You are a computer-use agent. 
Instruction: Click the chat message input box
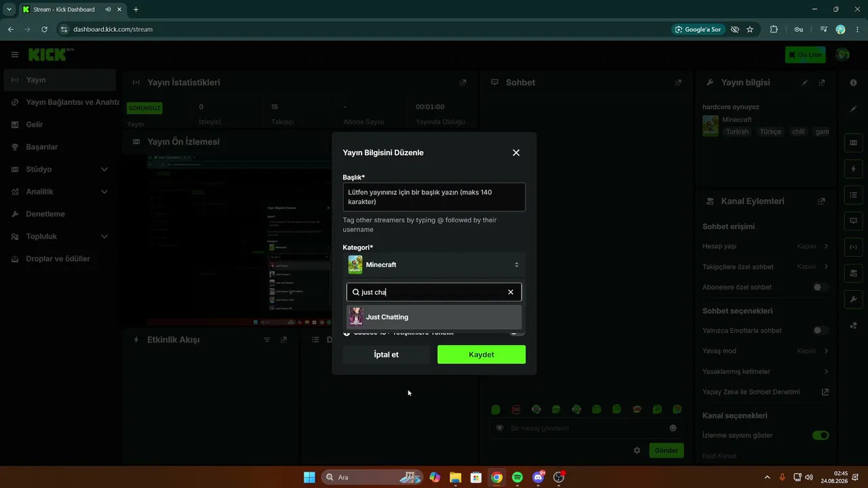coord(586,428)
